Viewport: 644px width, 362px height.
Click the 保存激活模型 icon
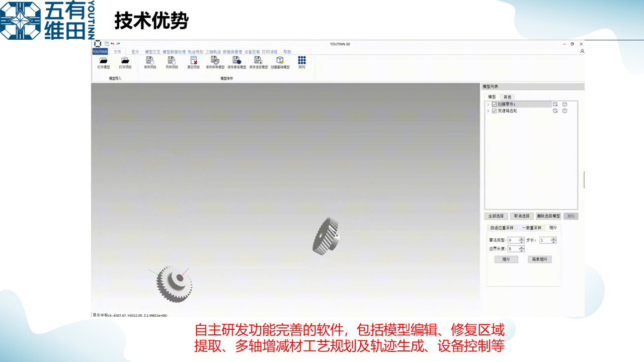[x=236, y=60]
